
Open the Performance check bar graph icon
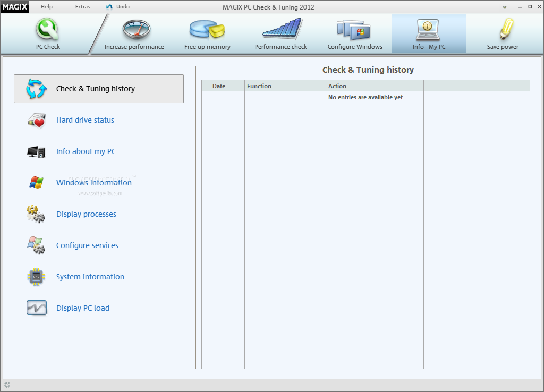pos(283,29)
